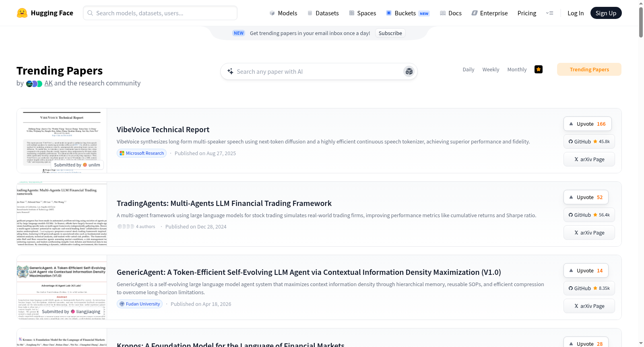Open TradingAgents paper thumbnail
Image resolution: width=644 pixels, height=347 pixels.
tap(62, 214)
